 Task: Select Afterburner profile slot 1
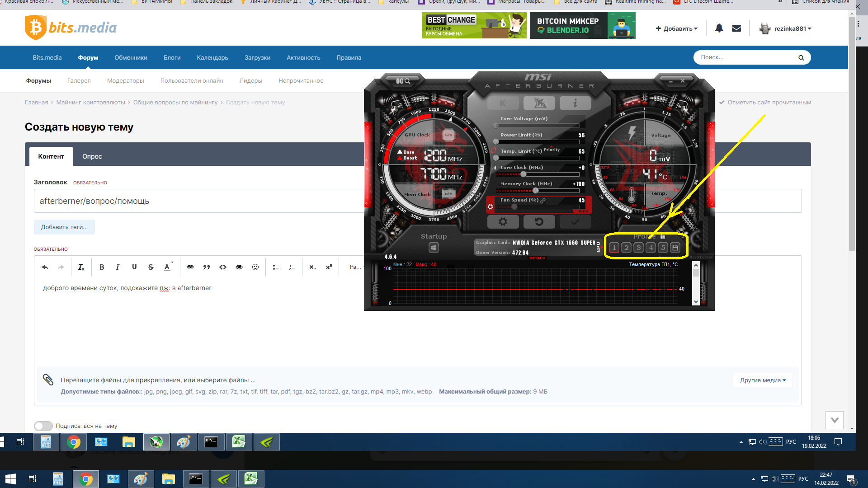[614, 248]
